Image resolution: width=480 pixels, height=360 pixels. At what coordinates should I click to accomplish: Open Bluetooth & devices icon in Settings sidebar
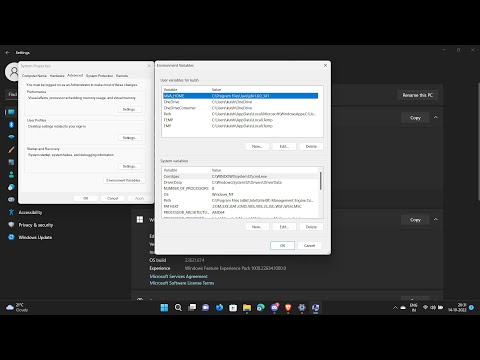click(x=11, y=125)
